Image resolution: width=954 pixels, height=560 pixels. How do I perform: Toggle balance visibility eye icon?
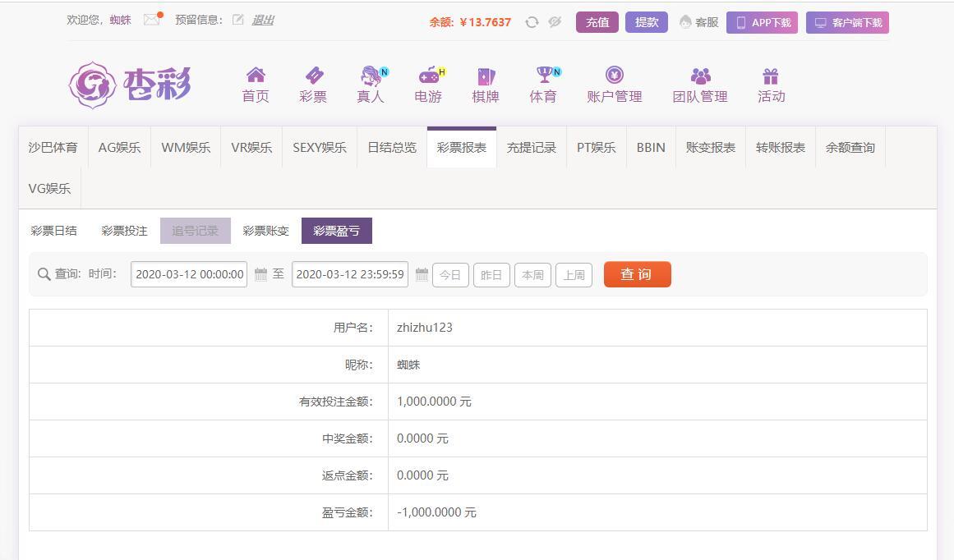555,22
